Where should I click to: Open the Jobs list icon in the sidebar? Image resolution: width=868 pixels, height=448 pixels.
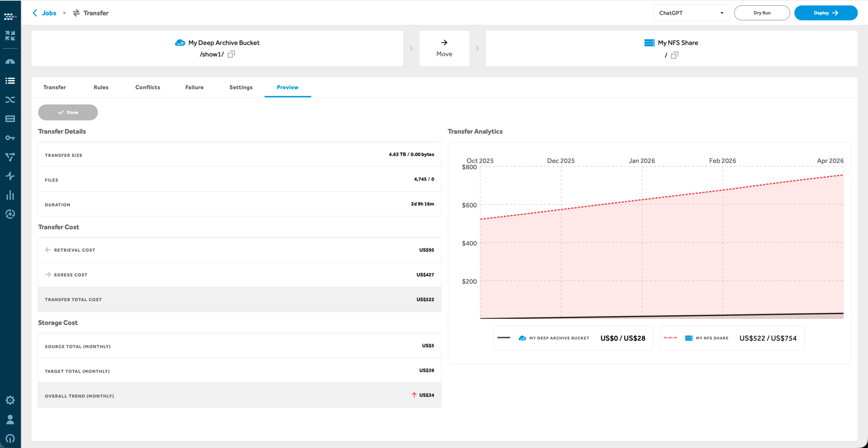(10, 81)
